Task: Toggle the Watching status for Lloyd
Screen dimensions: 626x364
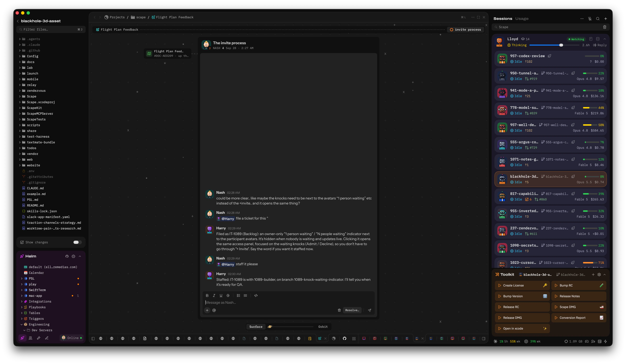Action: (576, 39)
